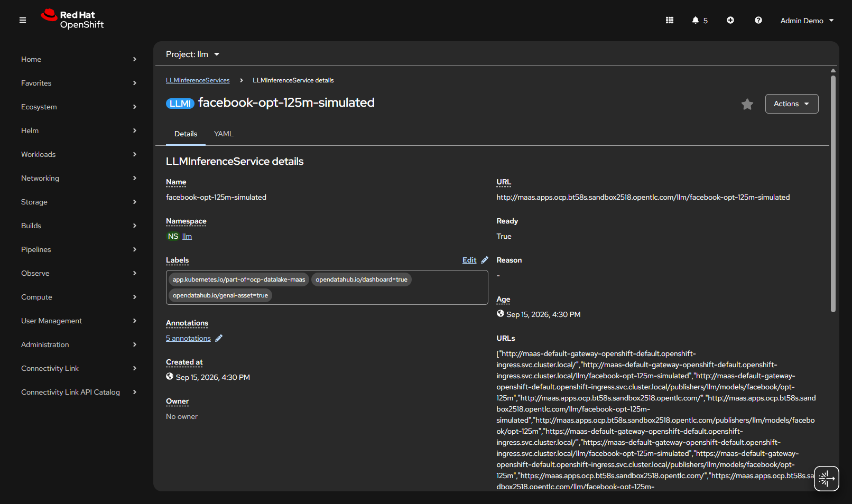Viewport: 852px width, 504px height.
Task: Open the assistant sparkle button in corner
Action: 827,479
